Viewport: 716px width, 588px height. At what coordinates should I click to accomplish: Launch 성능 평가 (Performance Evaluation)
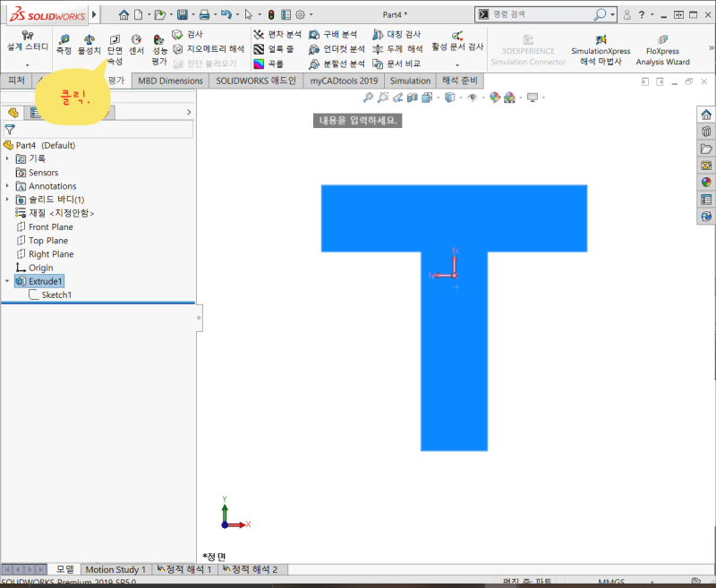159,49
